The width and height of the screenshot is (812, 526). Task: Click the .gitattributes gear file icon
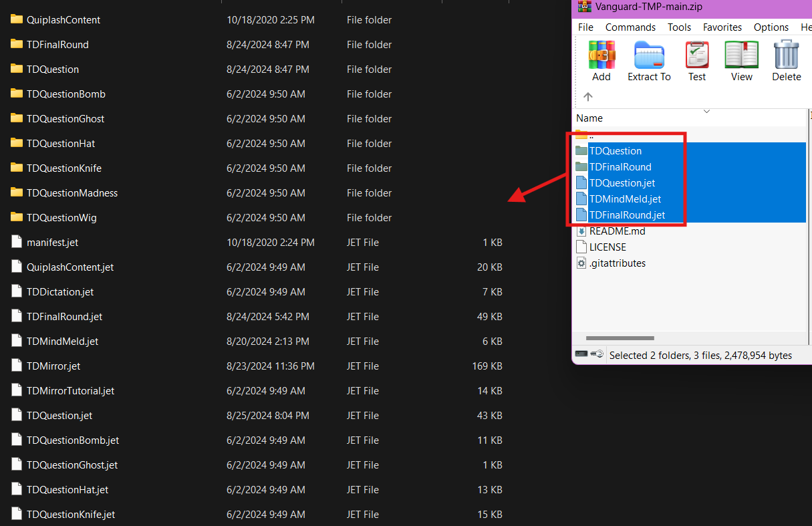pyautogui.click(x=581, y=263)
